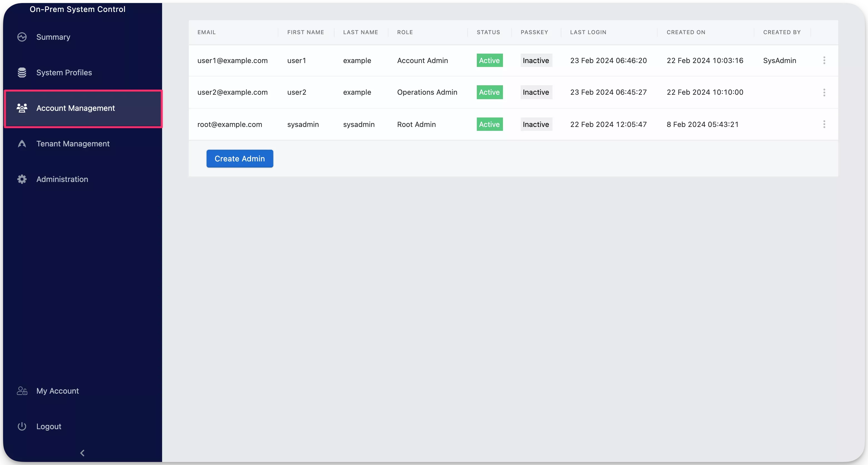Select Tenant Management in the sidebar
The height and width of the screenshot is (465, 868).
(x=73, y=144)
